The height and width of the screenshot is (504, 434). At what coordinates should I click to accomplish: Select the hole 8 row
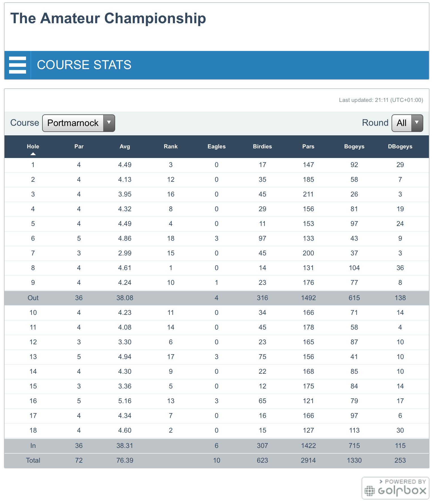tap(216, 268)
